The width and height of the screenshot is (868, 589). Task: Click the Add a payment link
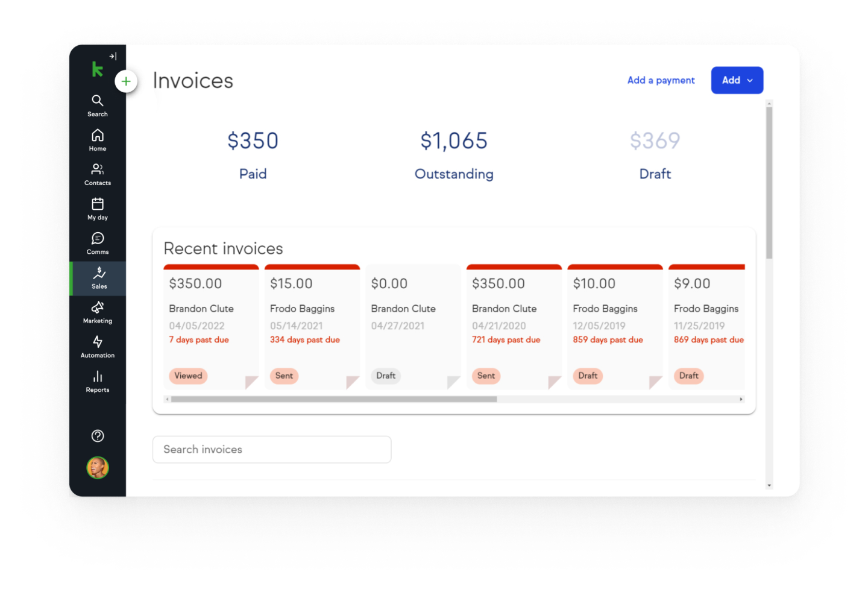click(x=661, y=80)
